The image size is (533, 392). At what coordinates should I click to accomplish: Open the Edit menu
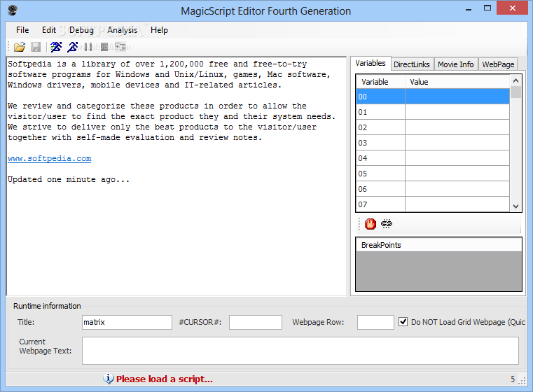[49, 30]
